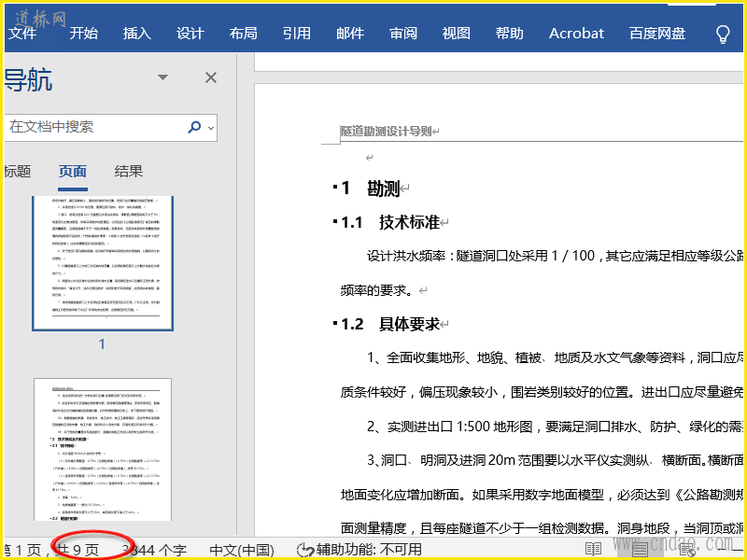Switch to the 结果 navigation tab

129,171
